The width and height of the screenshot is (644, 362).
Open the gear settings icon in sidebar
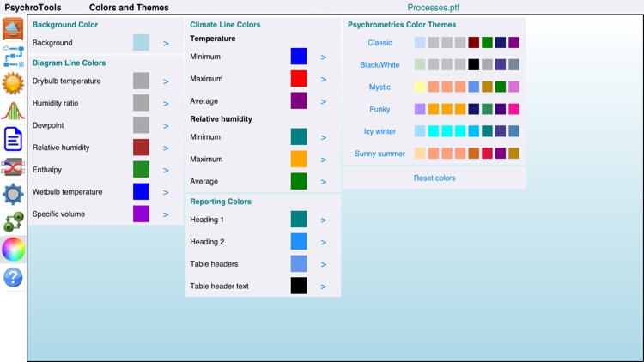click(13, 195)
